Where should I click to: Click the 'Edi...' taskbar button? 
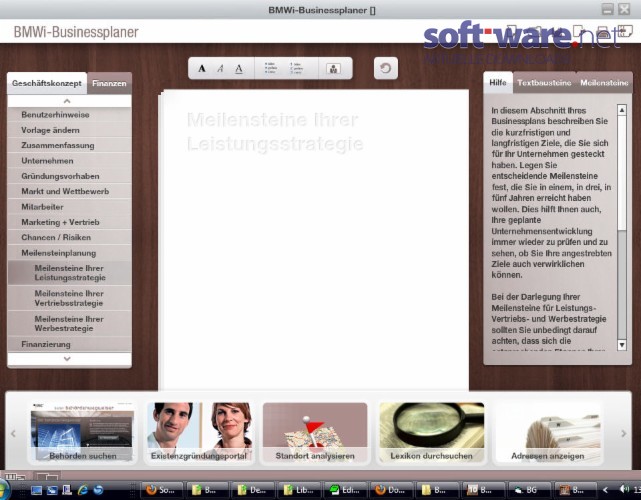point(345,490)
